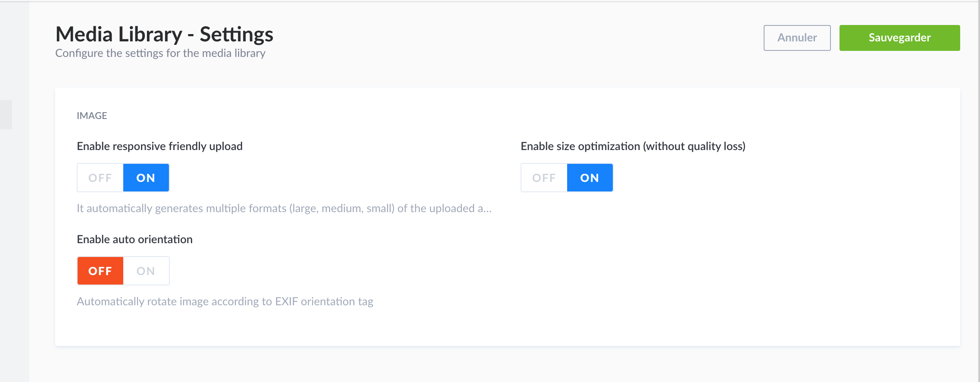The width and height of the screenshot is (980, 382).
Task: Enable auto orientation with its ON option
Action: pos(146,271)
